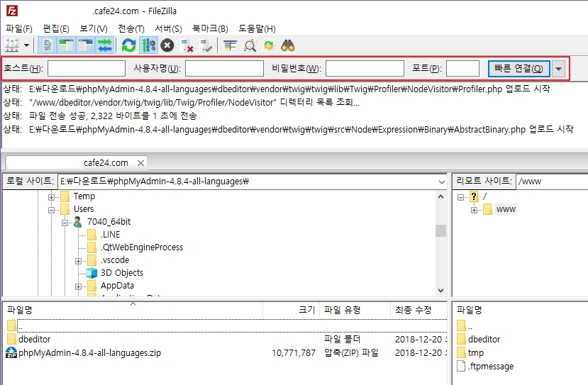The image size is (588, 385).
Task: Toggle transfer queue display icon
Action: (105, 46)
